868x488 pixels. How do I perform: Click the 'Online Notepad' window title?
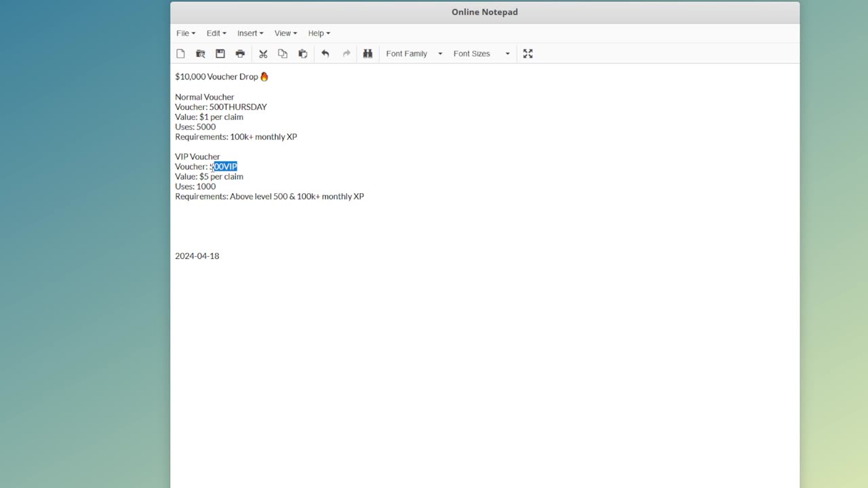click(485, 12)
